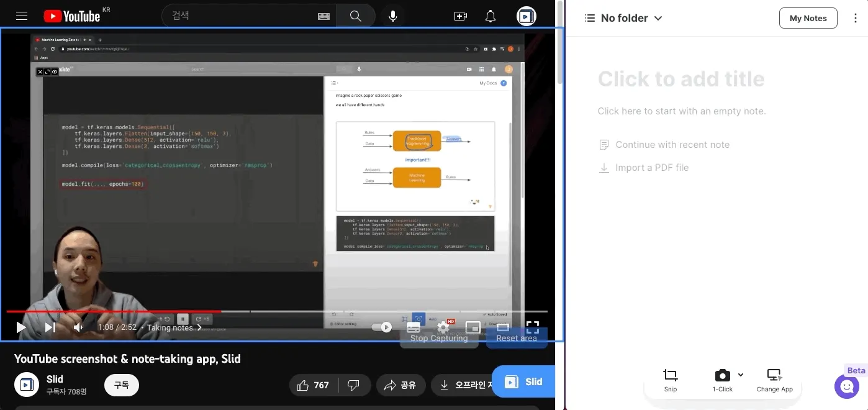
Task: Start with an empty note
Action: pyautogui.click(x=682, y=111)
